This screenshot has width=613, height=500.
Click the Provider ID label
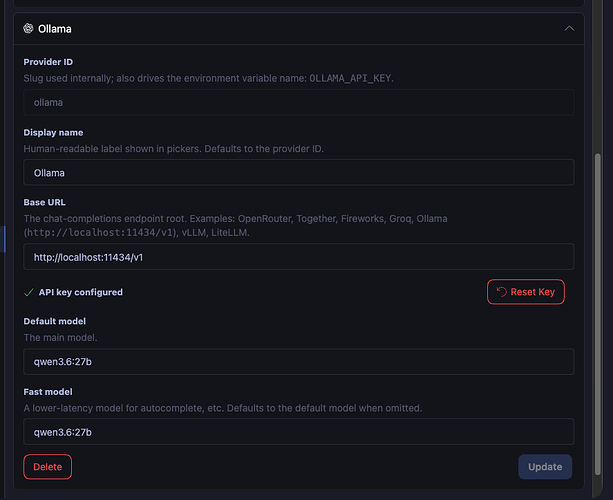tap(48, 62)
